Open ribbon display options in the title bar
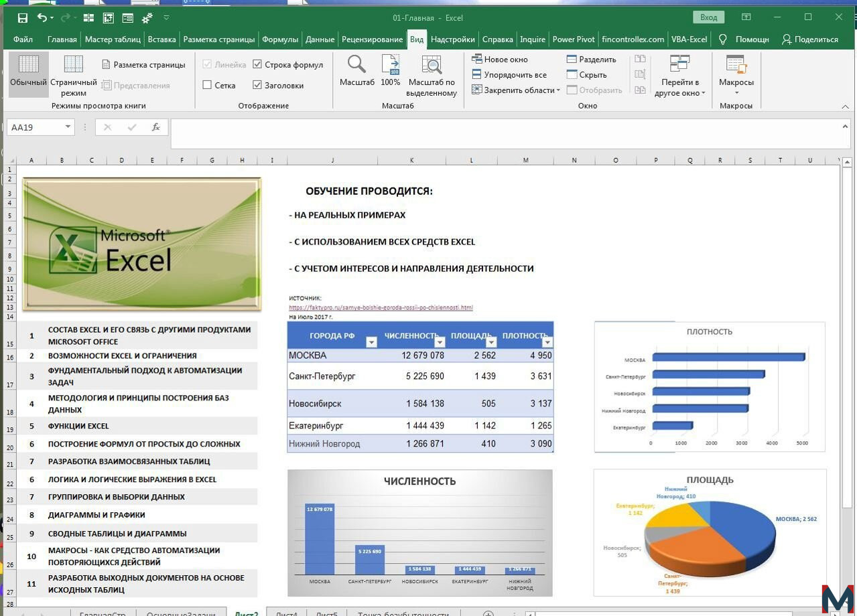The width and height of the screenshot is (857, 616). [x=746, y=17]
